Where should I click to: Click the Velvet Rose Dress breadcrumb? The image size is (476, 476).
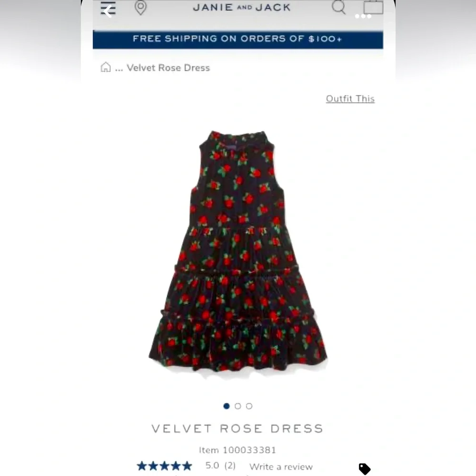point(168,68)
